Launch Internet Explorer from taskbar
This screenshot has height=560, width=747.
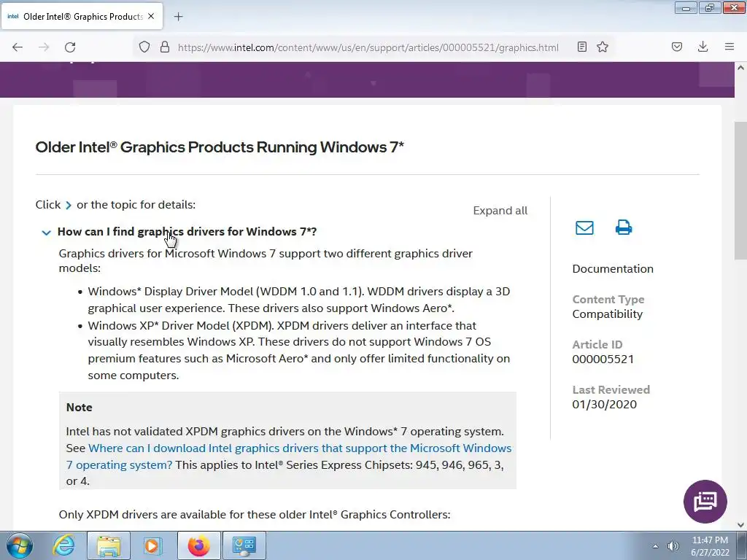[64, 545]
